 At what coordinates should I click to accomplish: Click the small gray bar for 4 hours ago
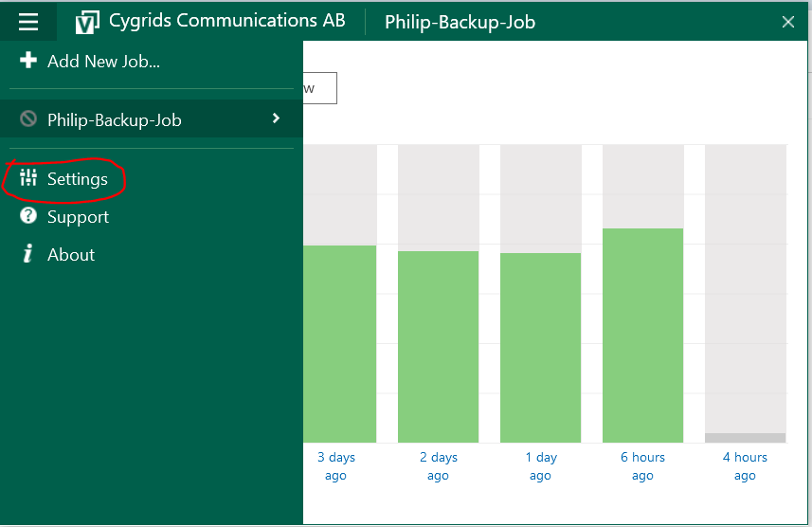(745, 438)
